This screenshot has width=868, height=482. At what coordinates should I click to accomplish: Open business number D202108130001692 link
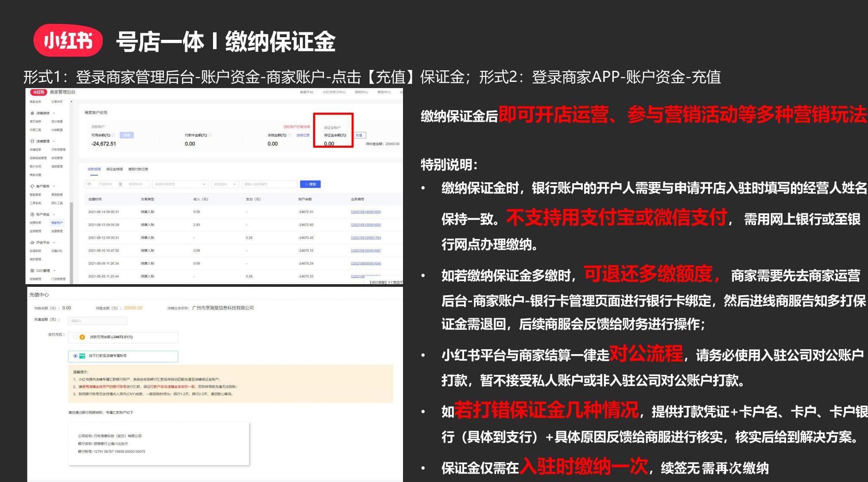[366, 225]
